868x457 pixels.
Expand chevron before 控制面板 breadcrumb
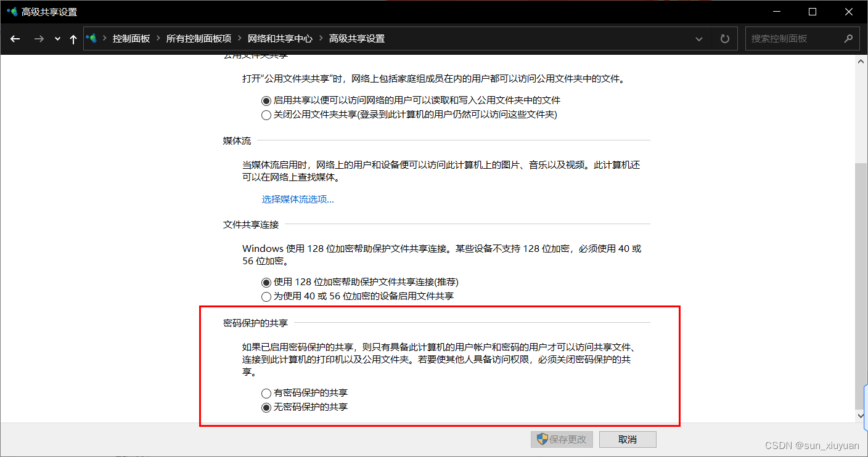105,38
